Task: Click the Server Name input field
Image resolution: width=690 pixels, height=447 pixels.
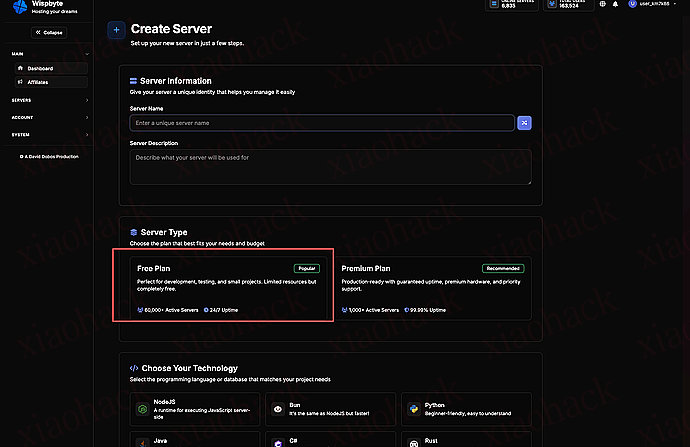Action: [x=320, y=122]
